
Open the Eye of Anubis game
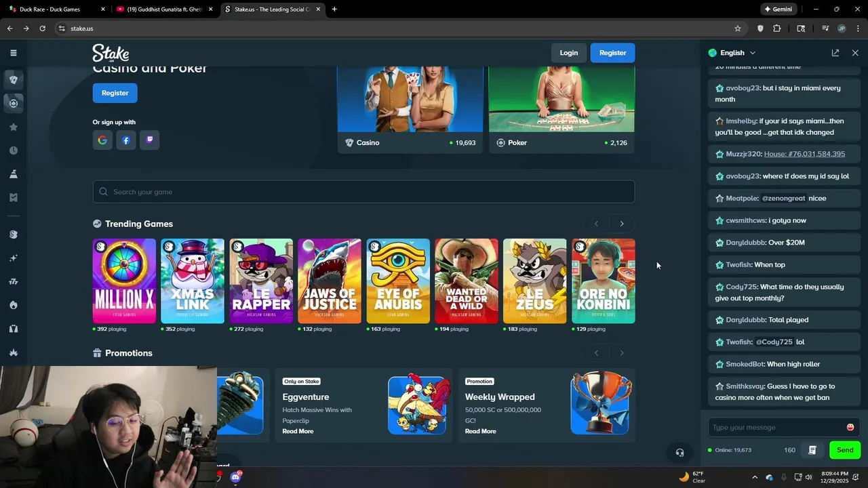(x=398, y=281)
